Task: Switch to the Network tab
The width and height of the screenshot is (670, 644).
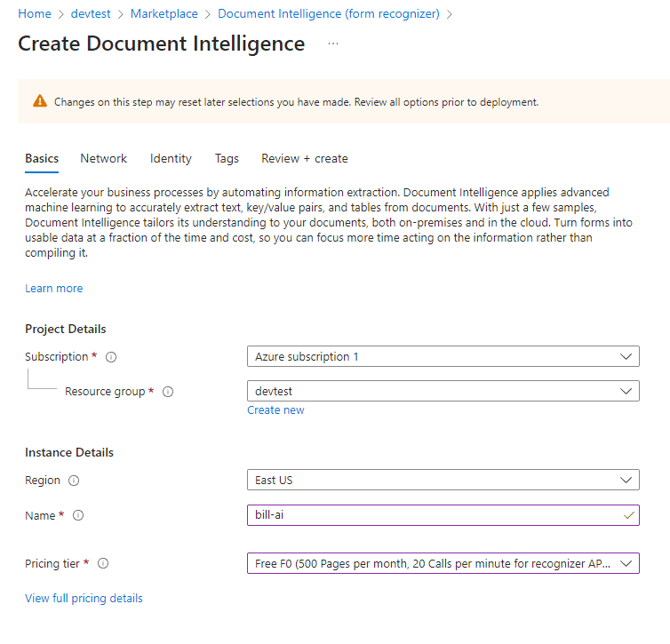Action: [x=103, y=158]
